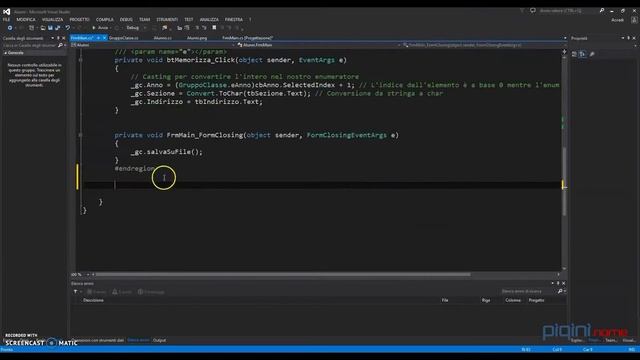Click the Quick Launch search box
Viewport: 640px width, 360px height.
pos(569,11)
